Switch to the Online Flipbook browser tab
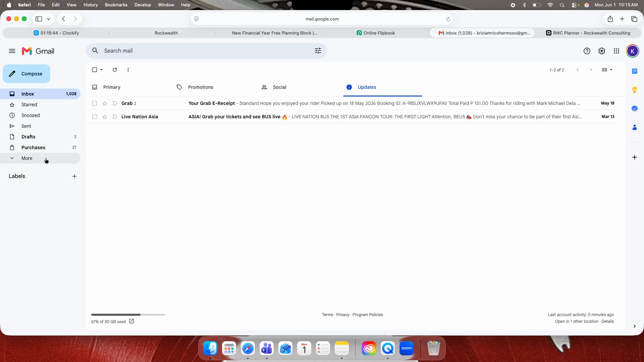This screenshot has width=644, height=362. coord(376,33)
